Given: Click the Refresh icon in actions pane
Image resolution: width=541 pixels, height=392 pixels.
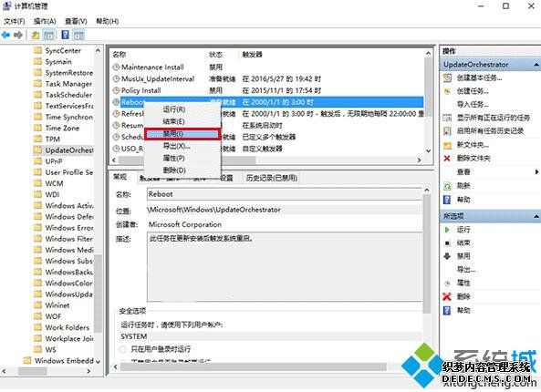Looking at the screenshot, I should [447, 186].
